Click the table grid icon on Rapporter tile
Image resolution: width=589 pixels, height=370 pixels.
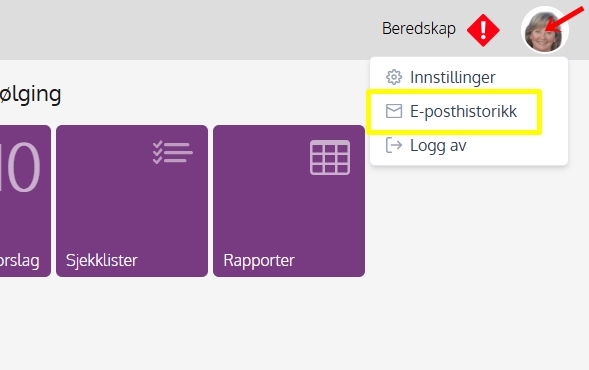[330, 157]
